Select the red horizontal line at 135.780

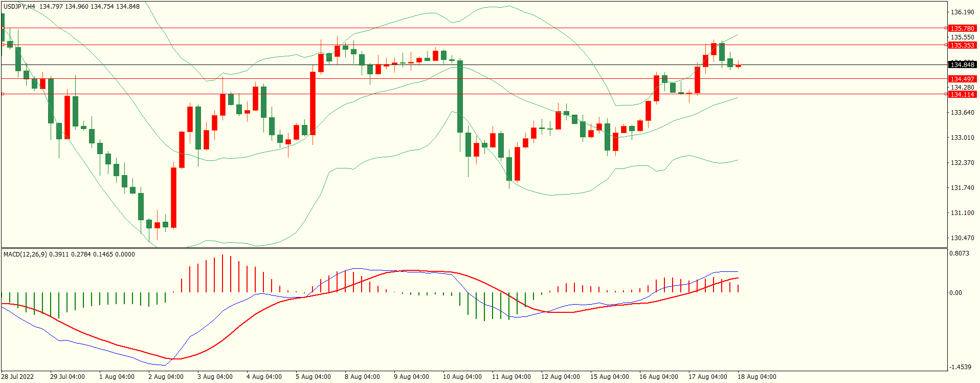pos(460,28)
